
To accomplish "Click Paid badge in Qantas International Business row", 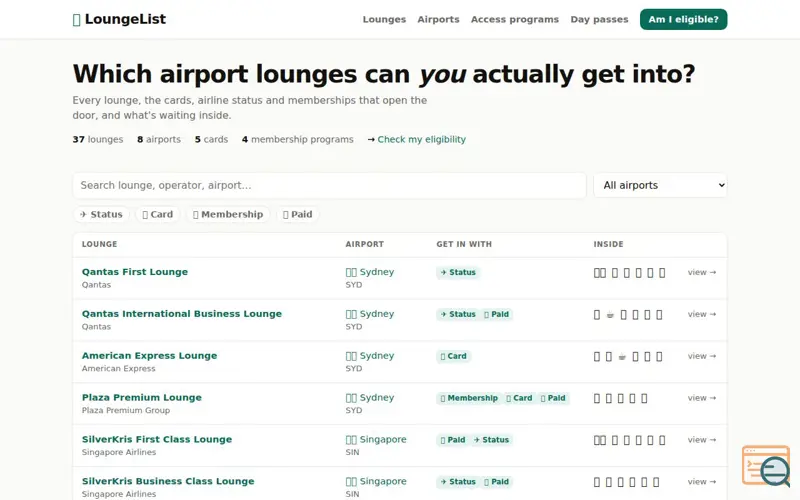I will pyautogui.click(x=496, y=314).
